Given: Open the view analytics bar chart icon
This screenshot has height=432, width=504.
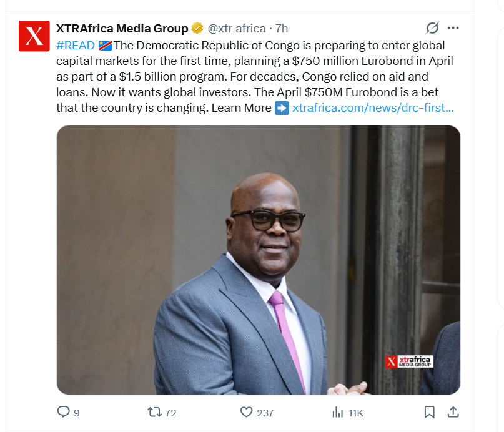Looking at the screenshot, I should (x=337, y=412).
